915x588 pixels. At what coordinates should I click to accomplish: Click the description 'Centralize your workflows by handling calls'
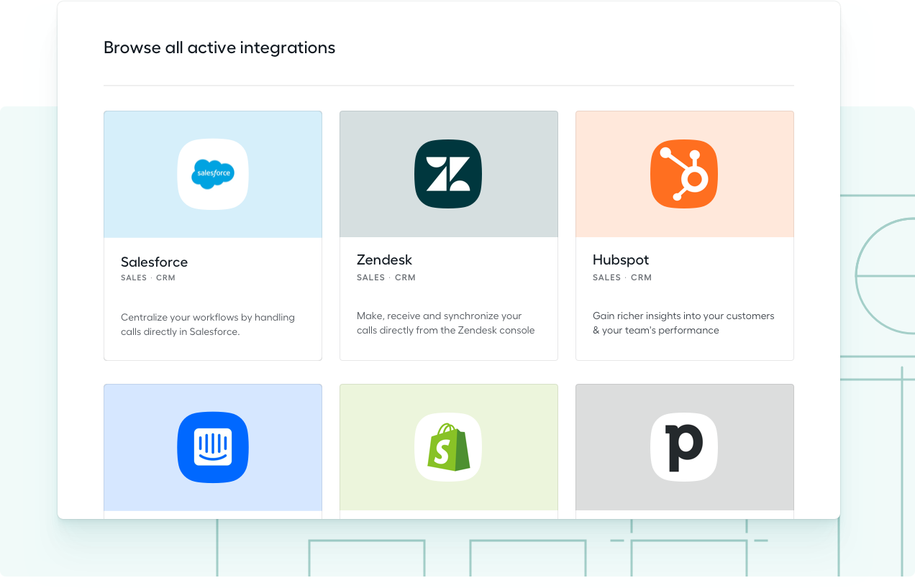coord(208,325)
